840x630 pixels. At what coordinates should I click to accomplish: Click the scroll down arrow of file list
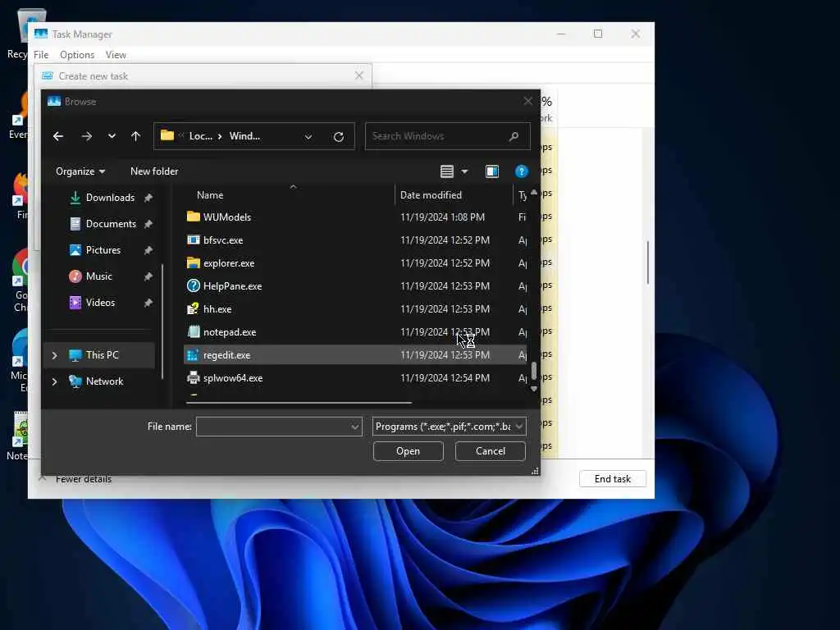pyautogui.click(x=533, y=389)
